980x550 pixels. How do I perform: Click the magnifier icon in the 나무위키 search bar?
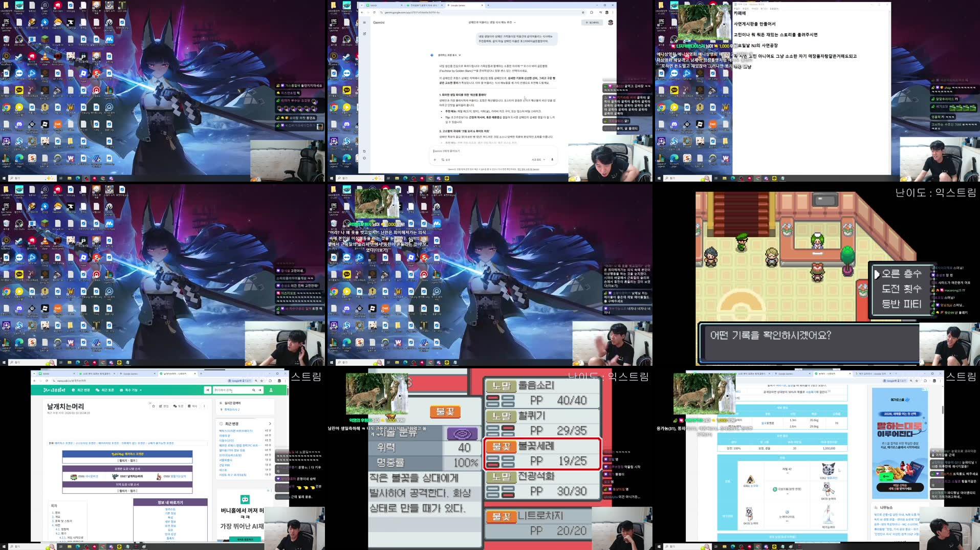(254, 390)
